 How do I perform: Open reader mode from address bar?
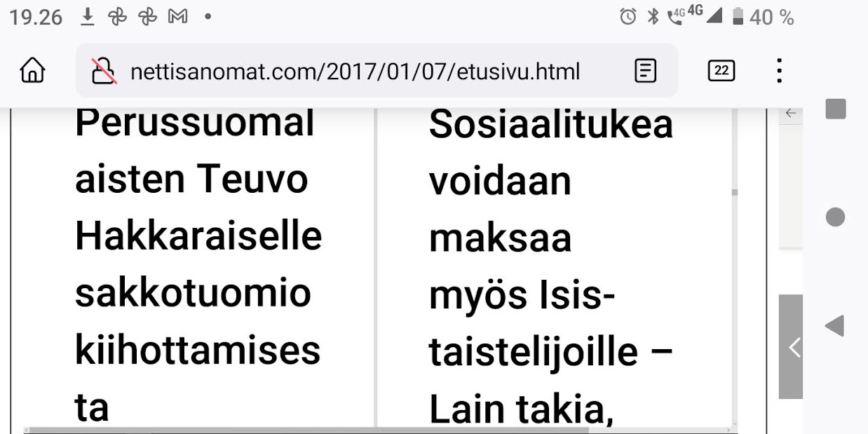coord(645,71)
